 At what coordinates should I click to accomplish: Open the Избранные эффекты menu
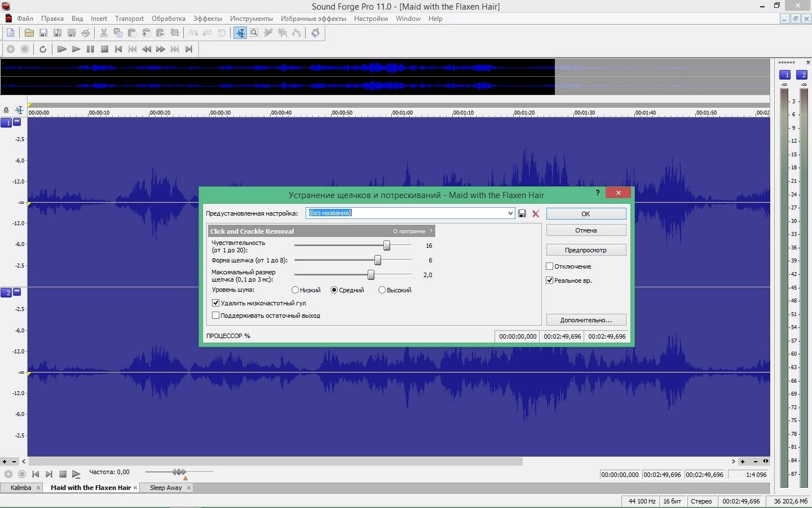pyautogui.click(x=314, y=19)
